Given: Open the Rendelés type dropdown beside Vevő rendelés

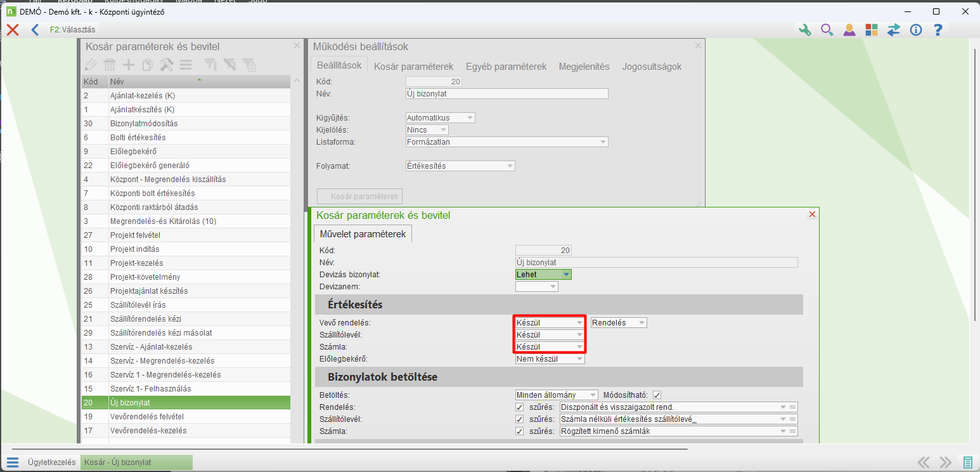Looking at the screenshot, I should [619, 323].
